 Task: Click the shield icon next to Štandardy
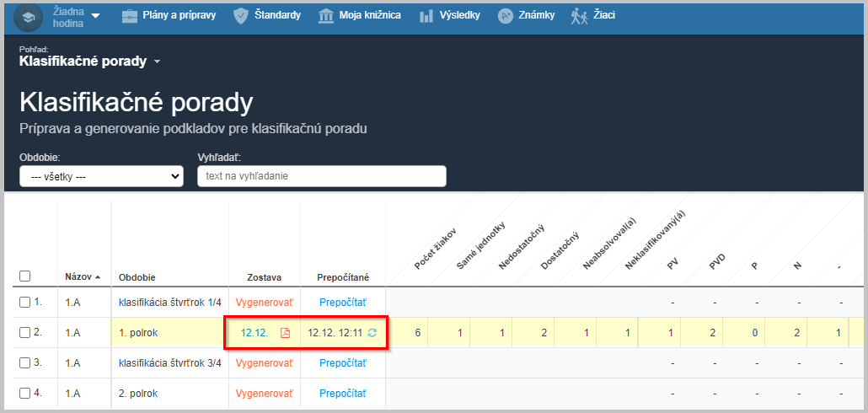[241, 16]
